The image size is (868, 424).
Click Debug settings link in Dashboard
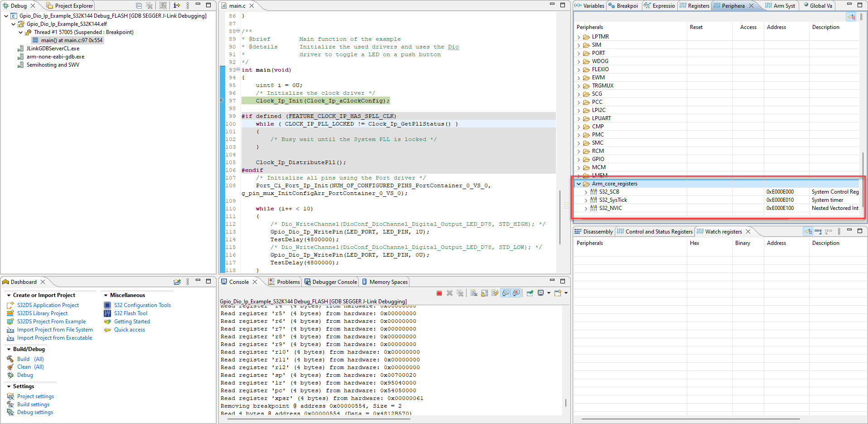tap(35, 412)
